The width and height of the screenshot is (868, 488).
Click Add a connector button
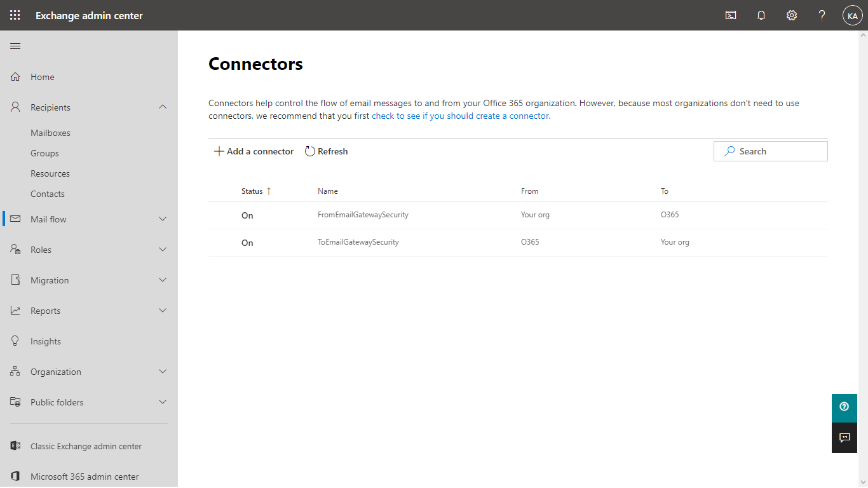(x=254, y=151)
